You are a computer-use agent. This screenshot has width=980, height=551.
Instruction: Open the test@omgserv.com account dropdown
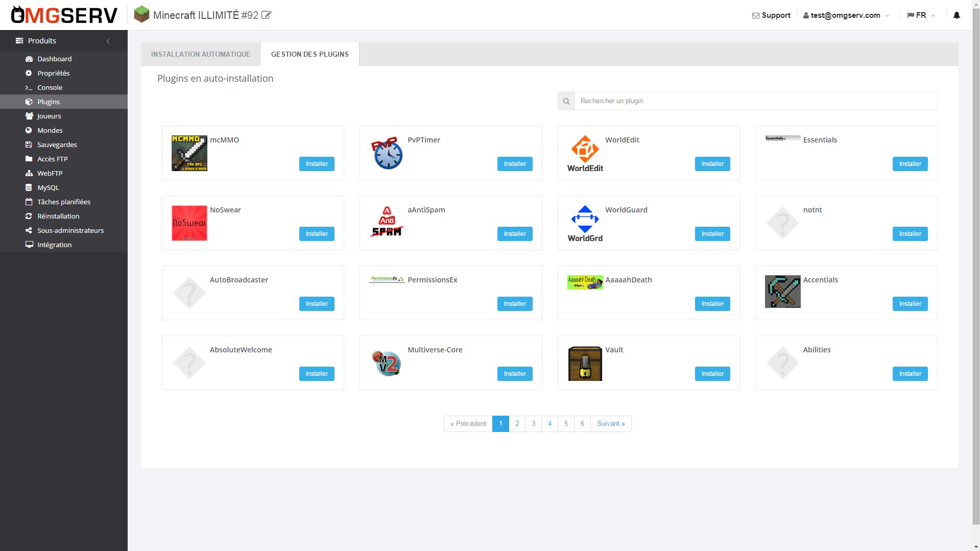coord(846,15)
